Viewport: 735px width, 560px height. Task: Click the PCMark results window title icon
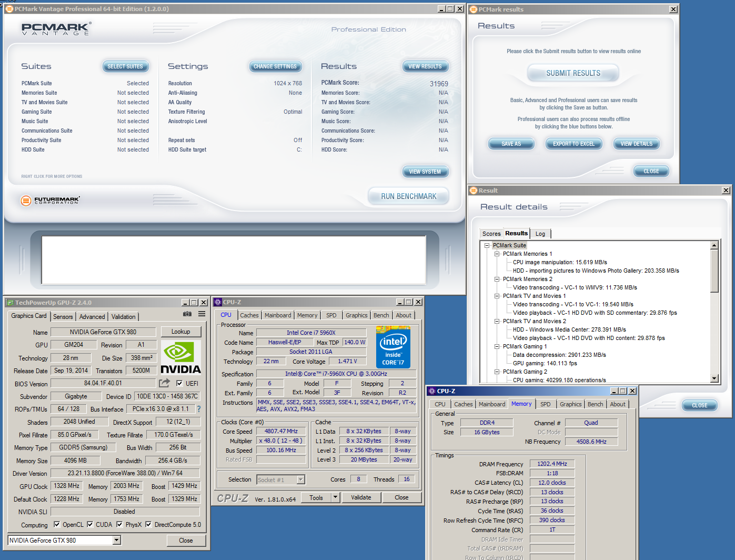[x=473, y=9]
